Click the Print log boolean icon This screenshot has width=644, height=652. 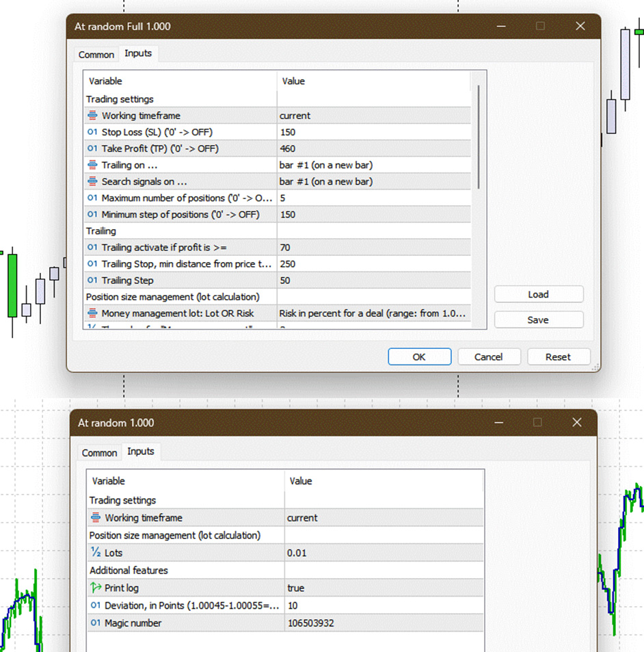coord(96,588)
